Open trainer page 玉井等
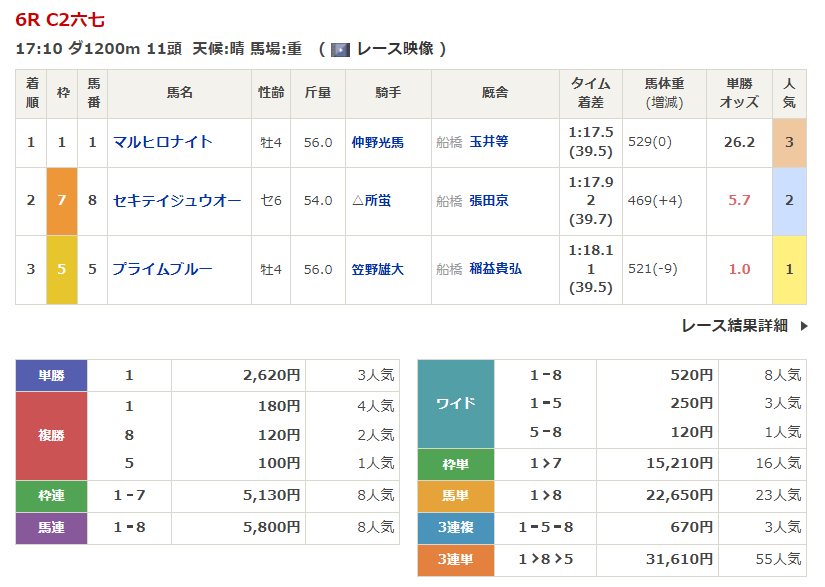The height and width of the screenshot is (587, 825). pos(489,142)
